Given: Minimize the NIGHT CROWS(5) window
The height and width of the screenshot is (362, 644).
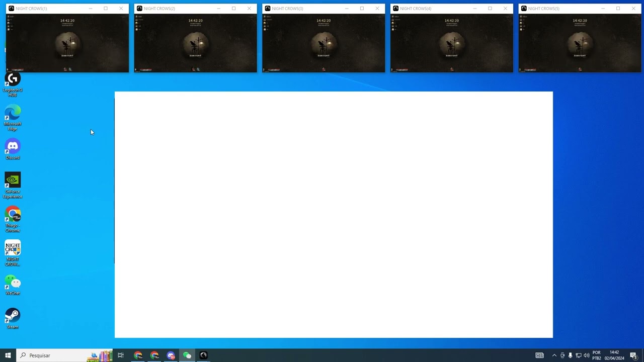Looking at the screenshot, I should (603, 9).
